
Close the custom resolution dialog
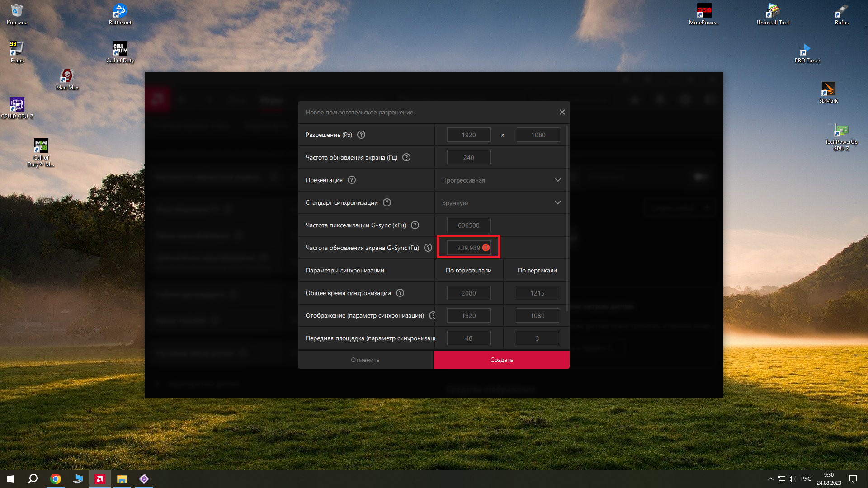562,112
